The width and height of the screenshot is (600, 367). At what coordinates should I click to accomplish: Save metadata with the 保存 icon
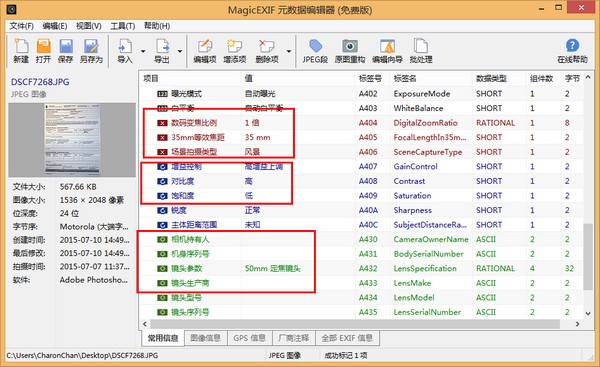click(65, 51)
